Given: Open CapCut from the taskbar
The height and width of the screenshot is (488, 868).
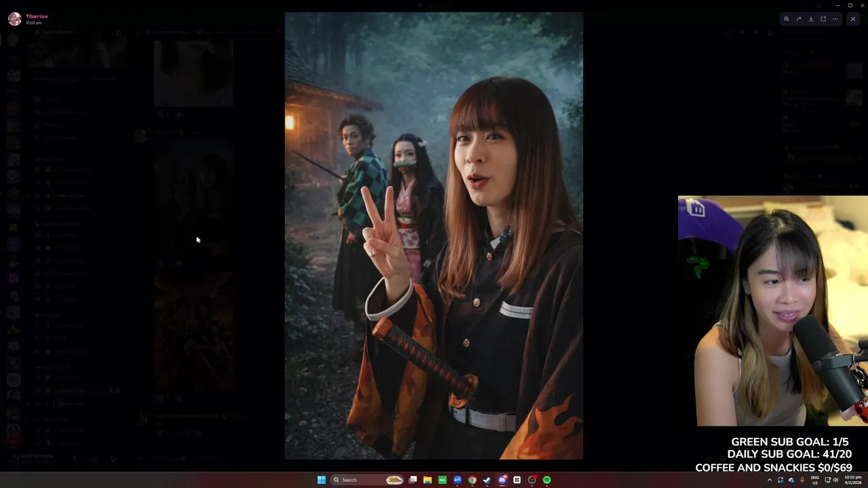Looking at the screenshot, I should click(x=517, y=480).
